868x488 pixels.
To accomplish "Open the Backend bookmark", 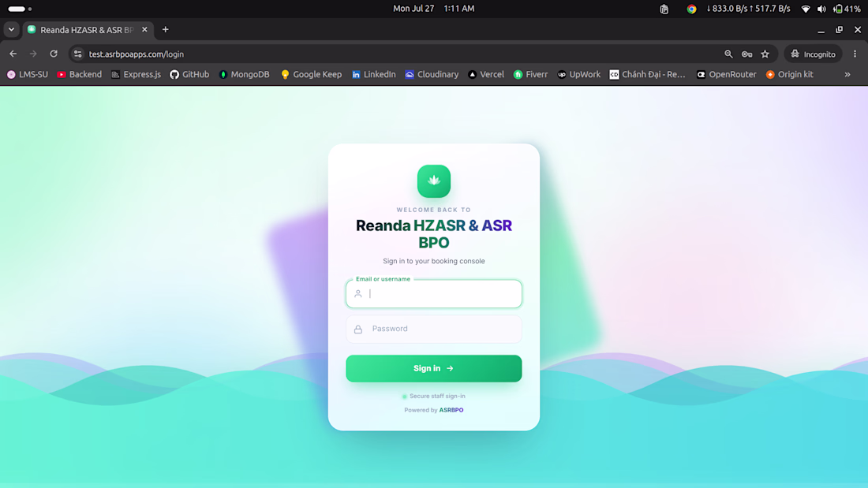I will pyautogui.click(x=79, y=74).
